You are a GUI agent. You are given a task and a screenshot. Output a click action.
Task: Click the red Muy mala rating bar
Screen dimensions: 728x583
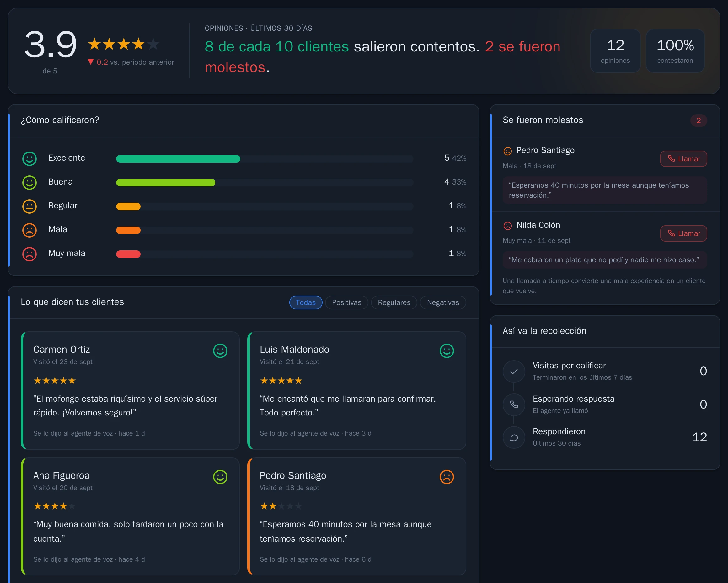point(128,254)
